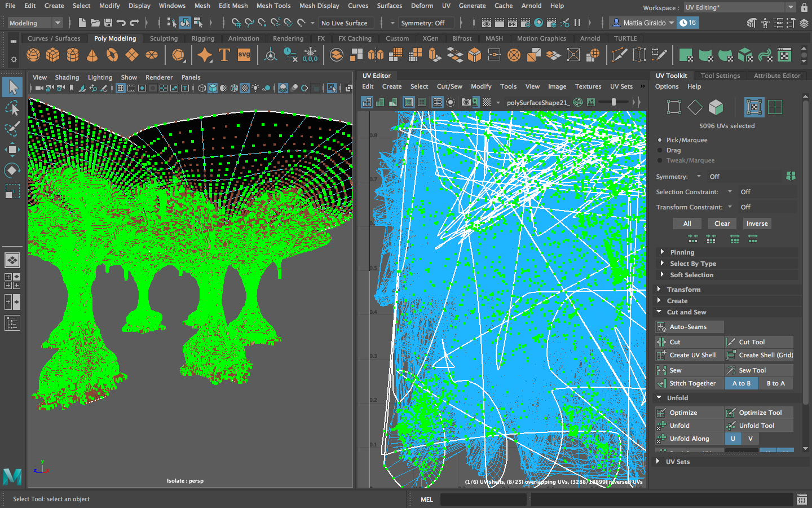
Task: Click the Auto-Seams icon in UV Toolkit
Action: (662, 327)
